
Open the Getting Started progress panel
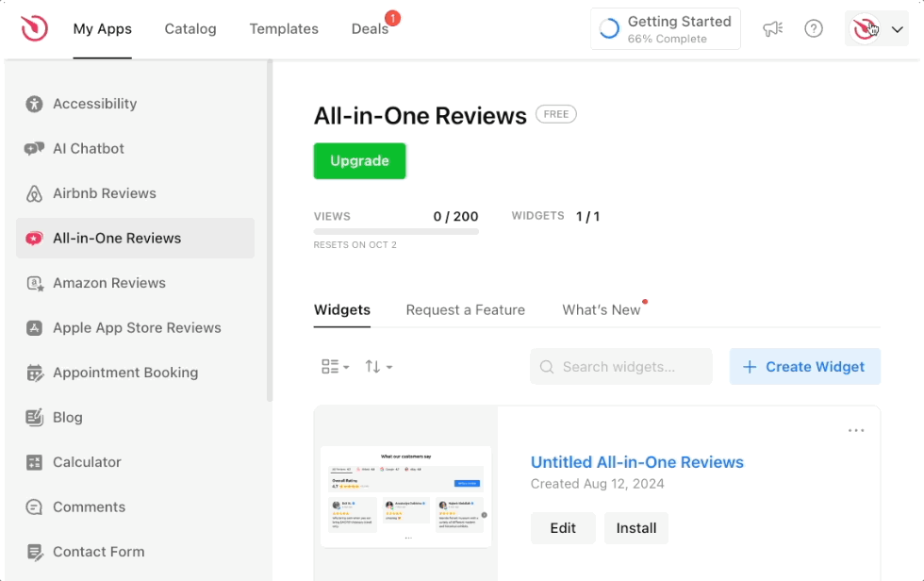[x=666, y=29]
